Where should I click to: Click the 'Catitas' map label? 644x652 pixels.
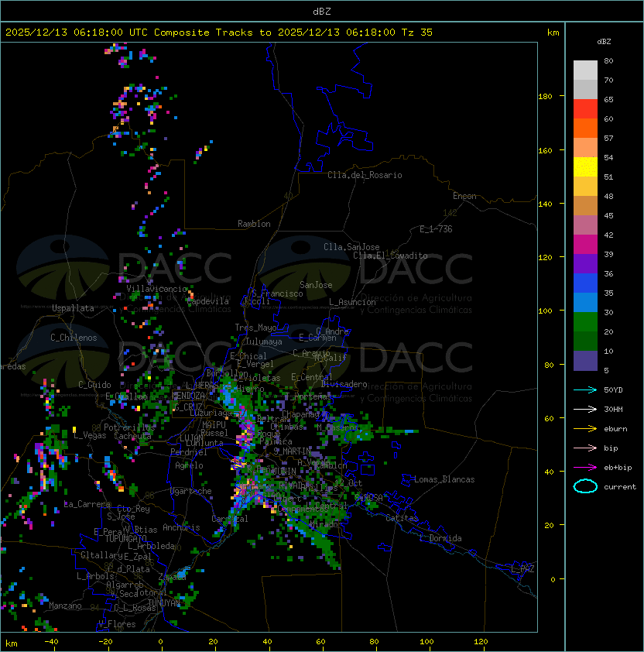pyautogui.click(x=402, y=518)
